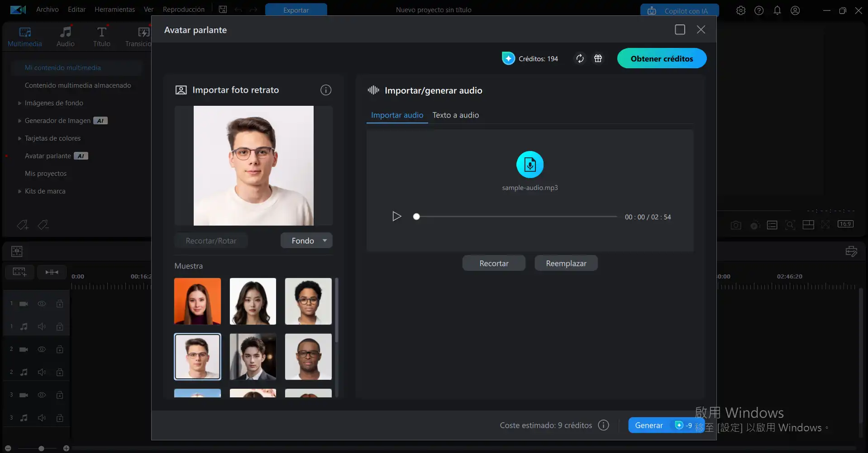Viewport: 868px width, 453px height.
Task: Select the avatar sample with glasses
Action: [x=197, y=356]
